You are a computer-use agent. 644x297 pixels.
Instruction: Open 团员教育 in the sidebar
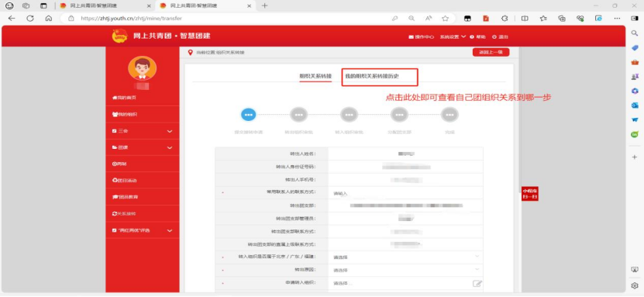125,197
